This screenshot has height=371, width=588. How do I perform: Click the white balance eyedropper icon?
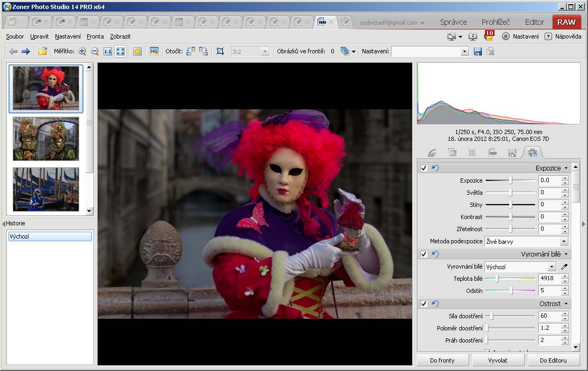pos(564,267)
